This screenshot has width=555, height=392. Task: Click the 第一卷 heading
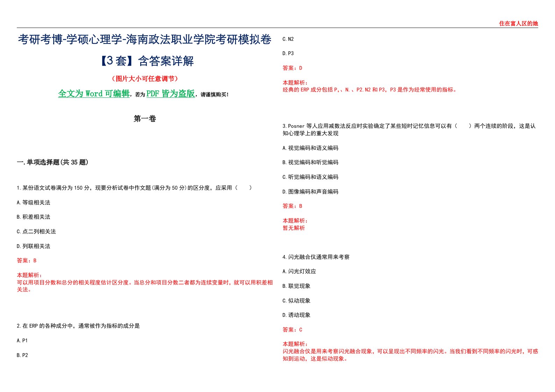pyautogui.click(x=145, y=119)
